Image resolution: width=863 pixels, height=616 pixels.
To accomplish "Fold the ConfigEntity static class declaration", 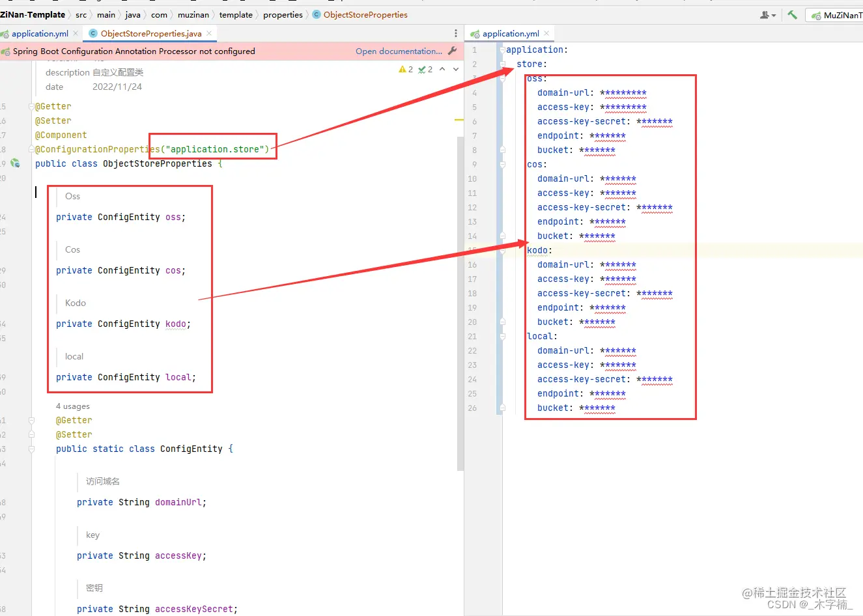I will 31,449.
